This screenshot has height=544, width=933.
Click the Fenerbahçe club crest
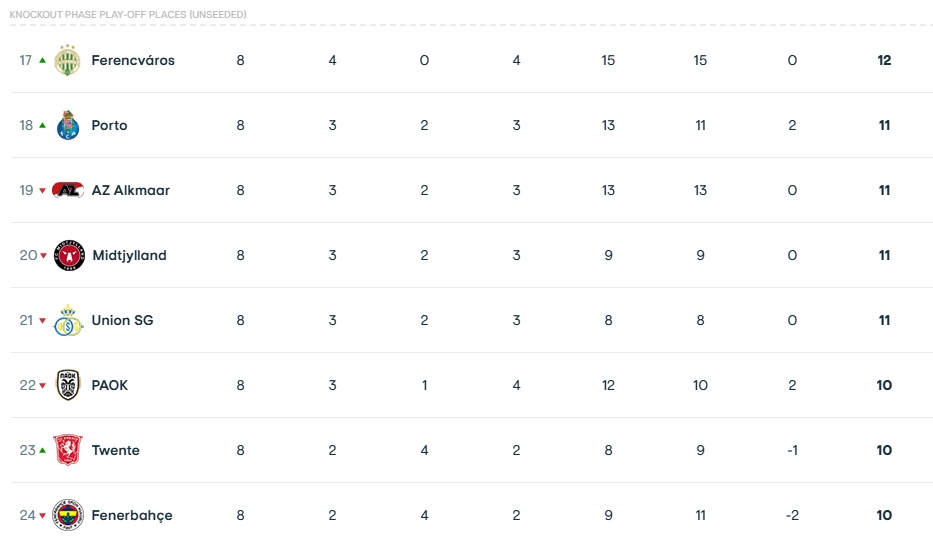pos(68,515)
